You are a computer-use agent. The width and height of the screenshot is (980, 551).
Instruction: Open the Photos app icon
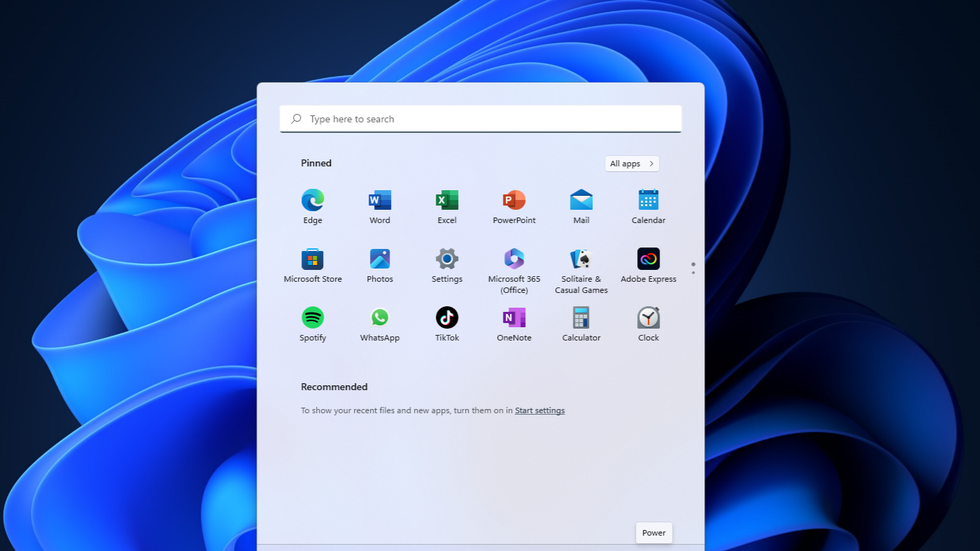coord(380,265)
